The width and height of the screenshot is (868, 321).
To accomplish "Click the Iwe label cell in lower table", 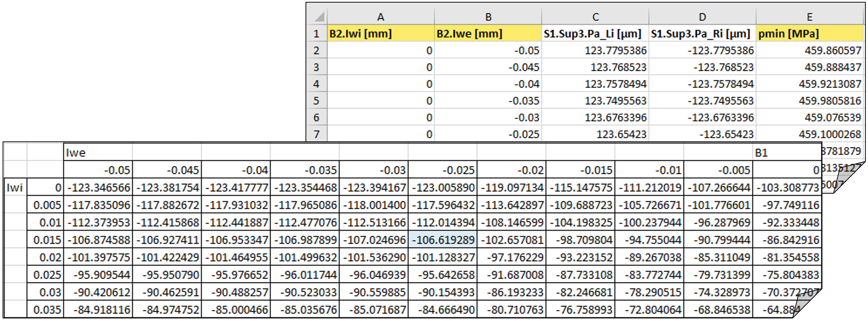I will tap(98, 153).
